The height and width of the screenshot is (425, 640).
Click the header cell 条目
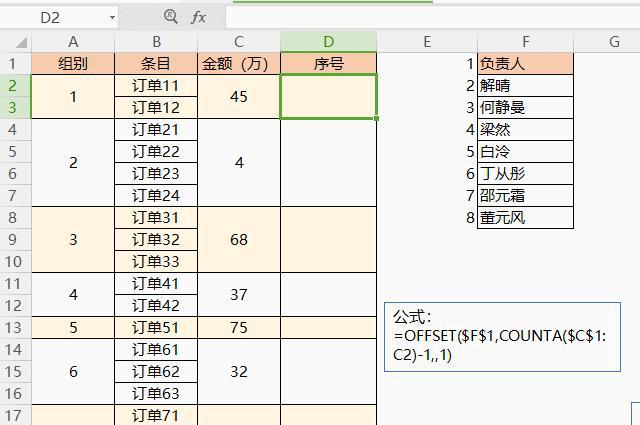156,64
